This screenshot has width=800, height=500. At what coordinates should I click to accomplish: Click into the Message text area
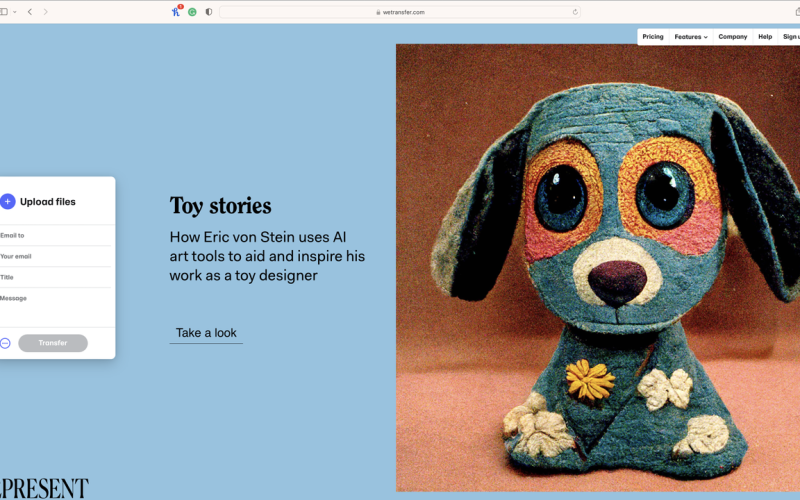coord(55,307)
